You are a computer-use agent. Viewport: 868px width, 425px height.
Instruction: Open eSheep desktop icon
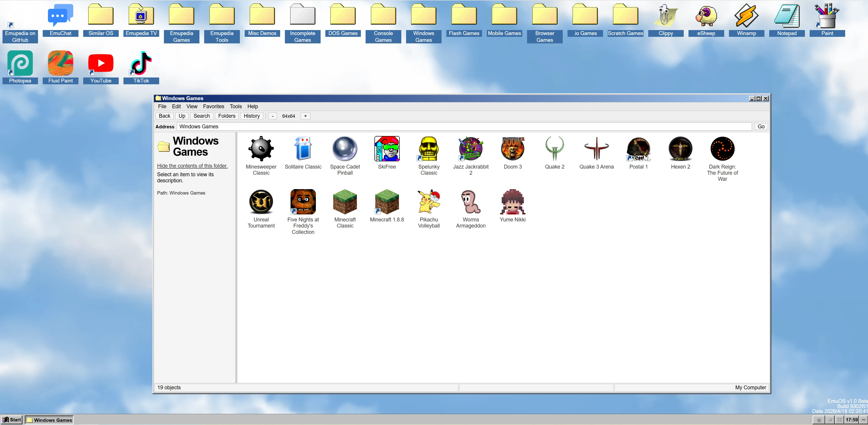tap(706, 16)
